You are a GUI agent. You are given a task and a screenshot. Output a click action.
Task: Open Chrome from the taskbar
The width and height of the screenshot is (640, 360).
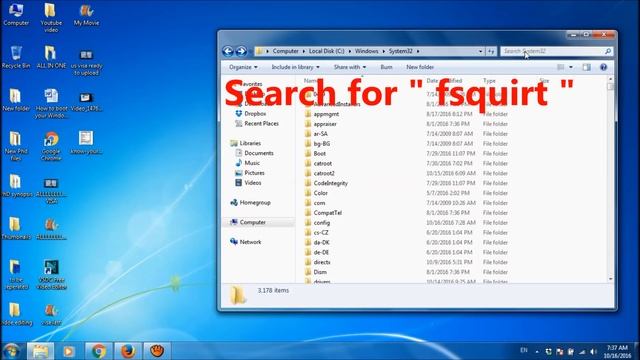(98, 351)
